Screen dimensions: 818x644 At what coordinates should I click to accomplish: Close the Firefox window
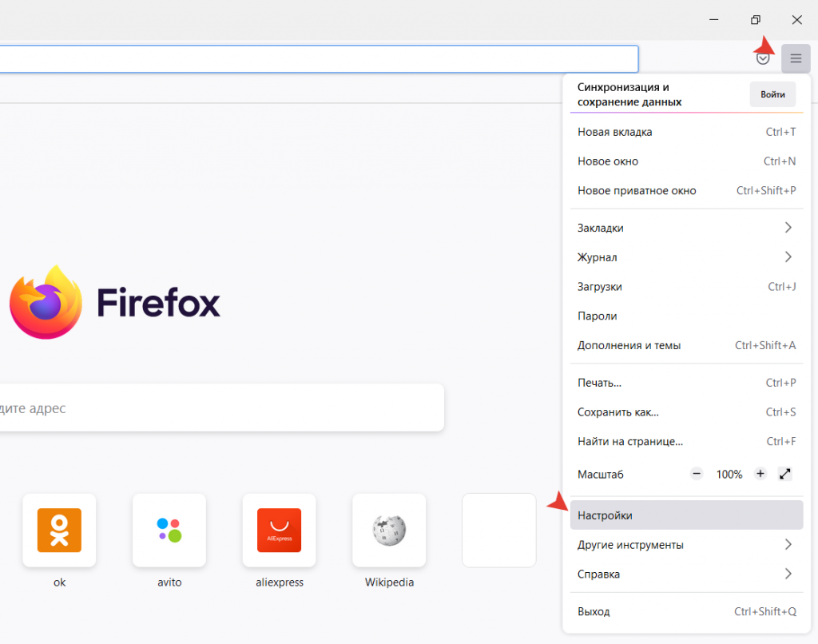click(x=796, y=20)
